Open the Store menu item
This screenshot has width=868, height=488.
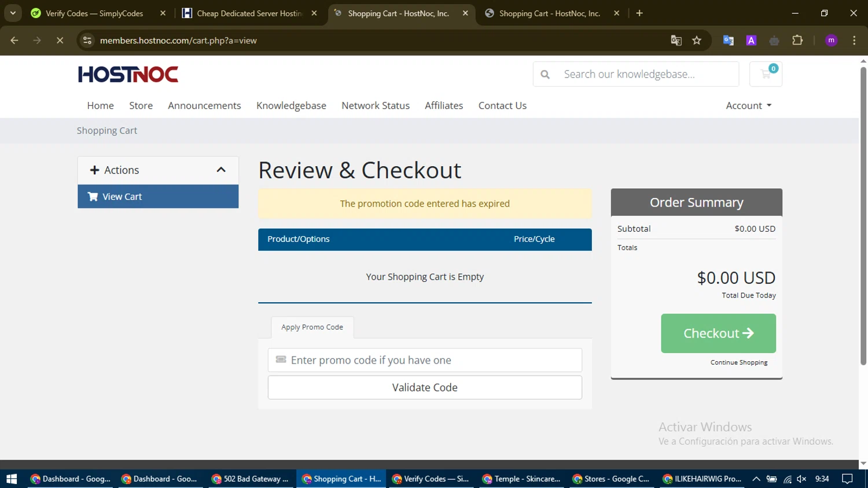point(141,105)
